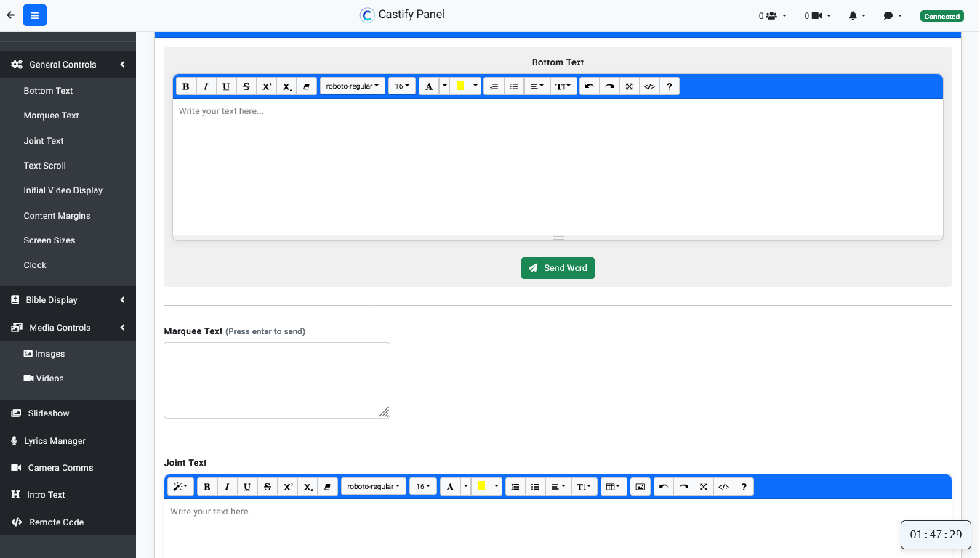Redo in Joint Text editor

click(684, 487)
